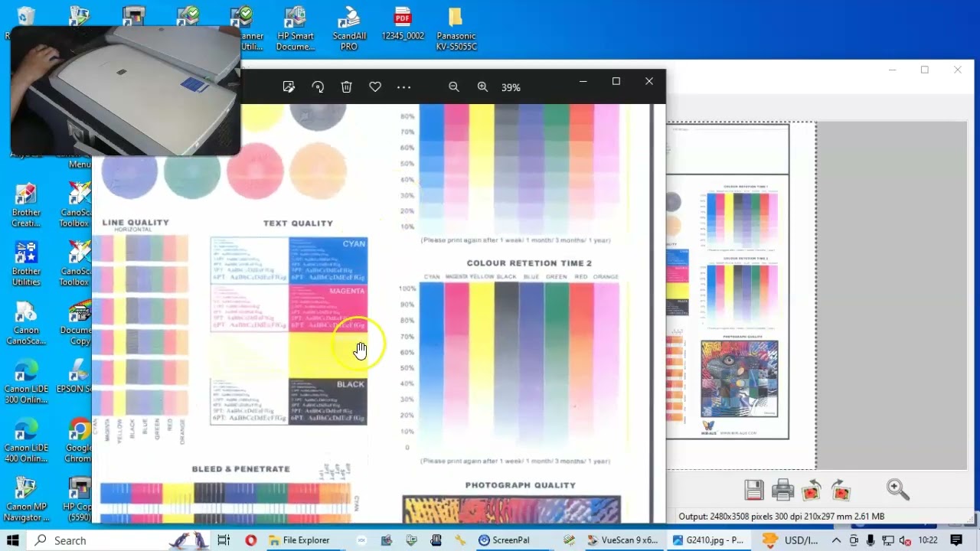Switch to File Explorer taskbar button
This screenshot has width=980, height=551.
tap(300, 540)
